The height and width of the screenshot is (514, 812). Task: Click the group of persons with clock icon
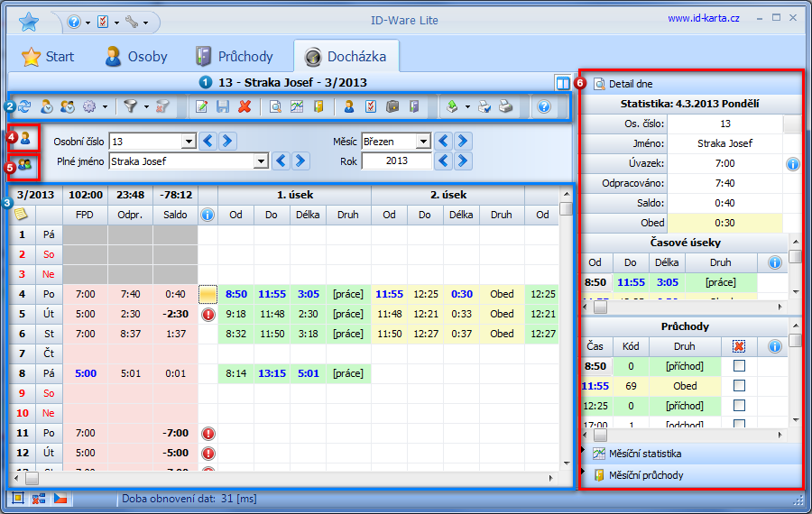click(68, 106)
